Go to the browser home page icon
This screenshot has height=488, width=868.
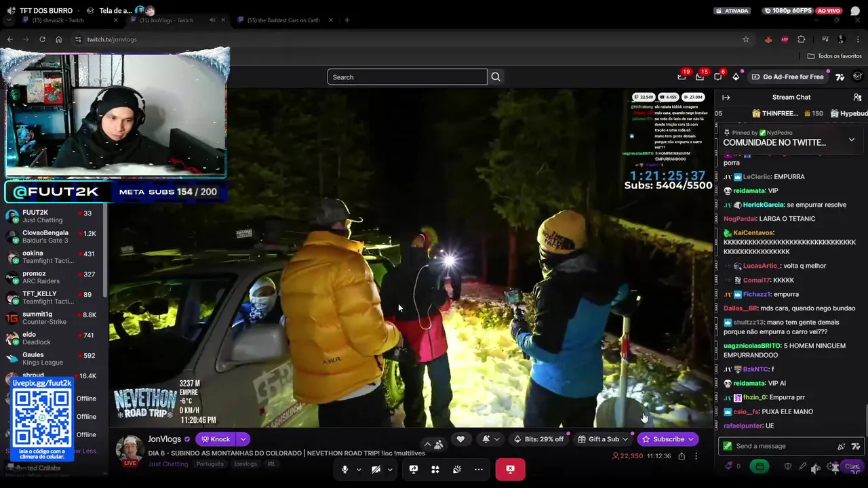click(58, 39)
